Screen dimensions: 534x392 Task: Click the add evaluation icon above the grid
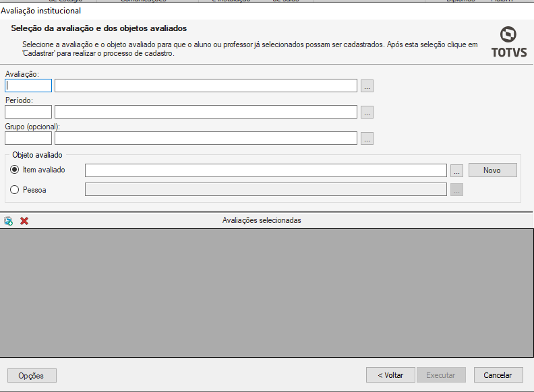click(x=9, y=220)
